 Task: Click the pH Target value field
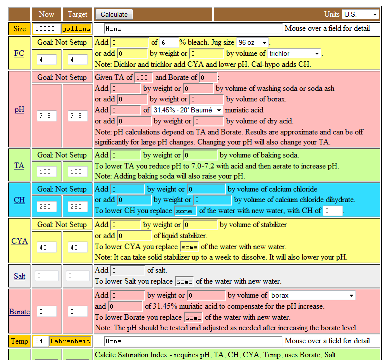click(77, 116)
